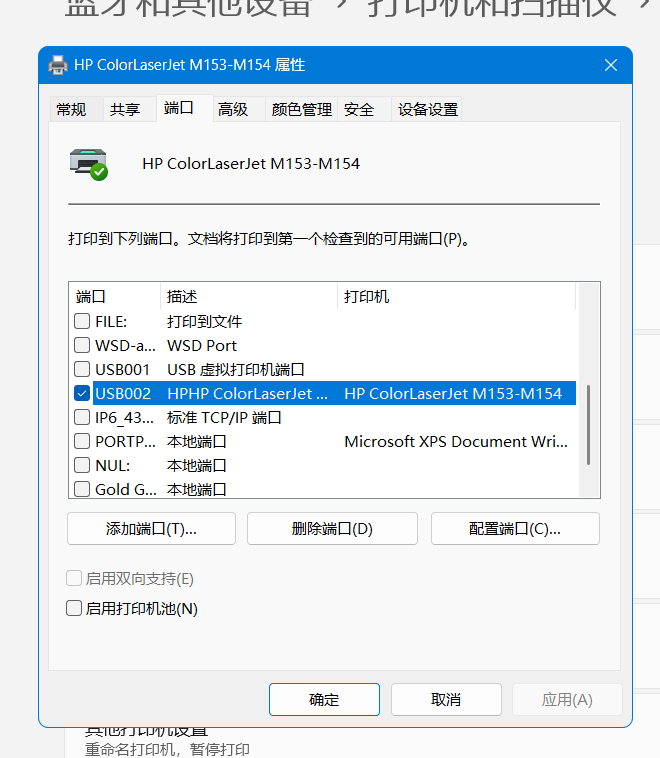
Task: Open the 颜色管理 tab
Action: (x=301, y=110)
